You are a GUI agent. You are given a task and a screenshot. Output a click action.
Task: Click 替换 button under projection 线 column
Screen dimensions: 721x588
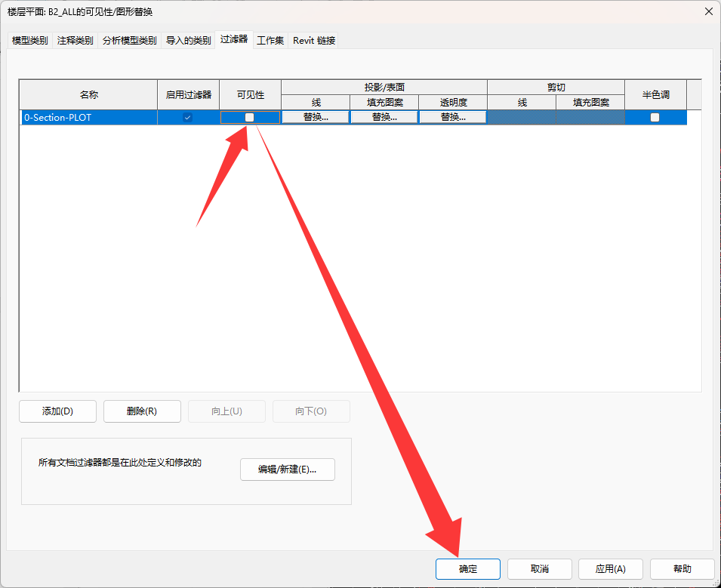click(316, 117)
